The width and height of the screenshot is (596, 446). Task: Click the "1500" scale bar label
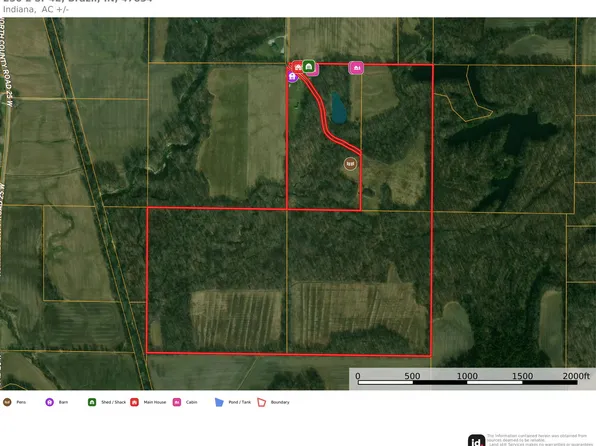[x=522, y=376]
